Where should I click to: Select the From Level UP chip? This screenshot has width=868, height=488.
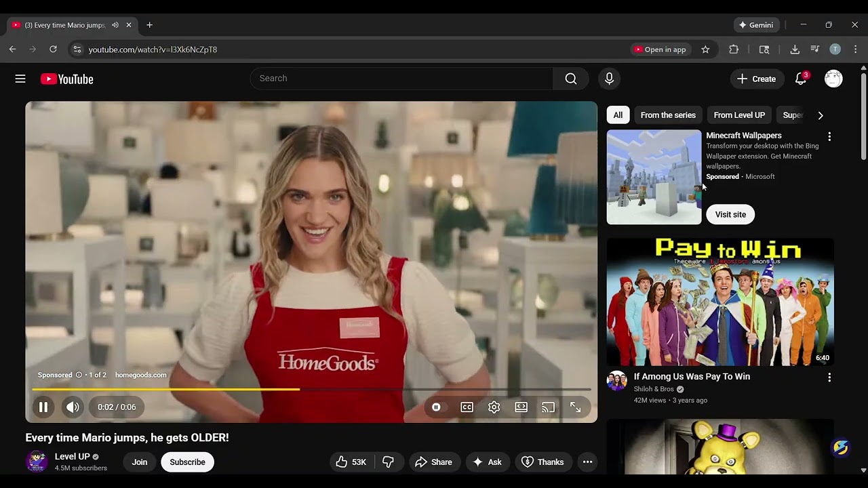pyautogui.click(x=739, y=115)
